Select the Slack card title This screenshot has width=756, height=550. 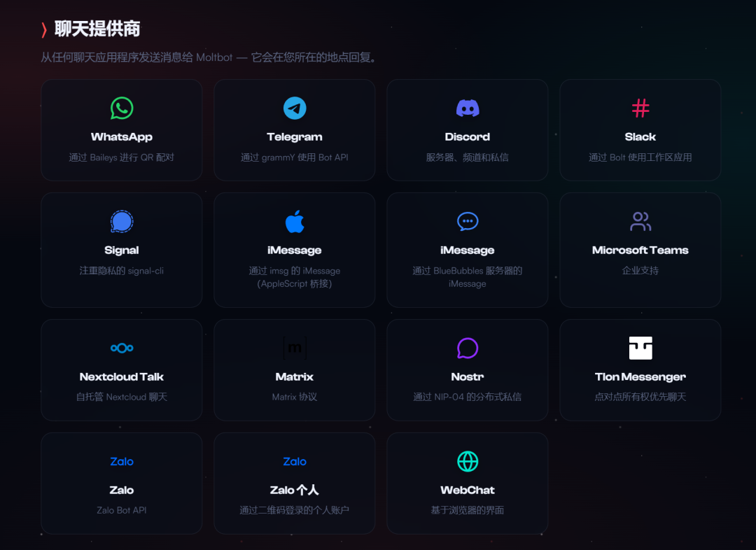(x=640, y=137)
